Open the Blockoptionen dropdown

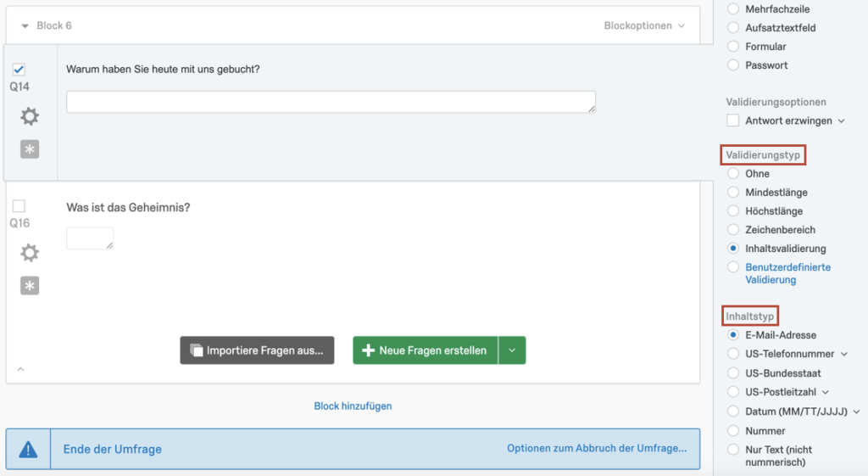644,25
